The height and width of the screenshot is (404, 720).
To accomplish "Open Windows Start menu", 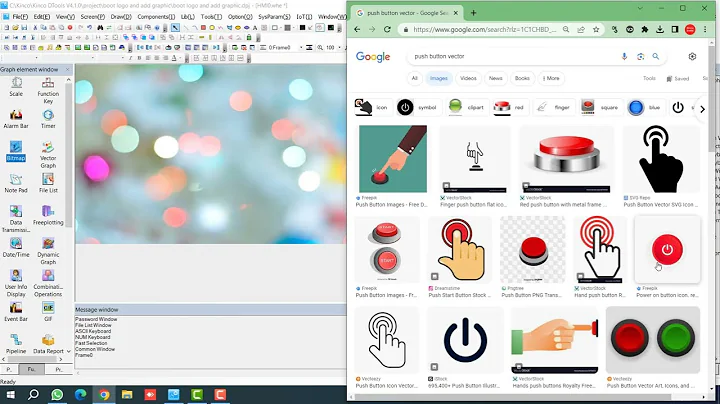I will coord(10,395).
